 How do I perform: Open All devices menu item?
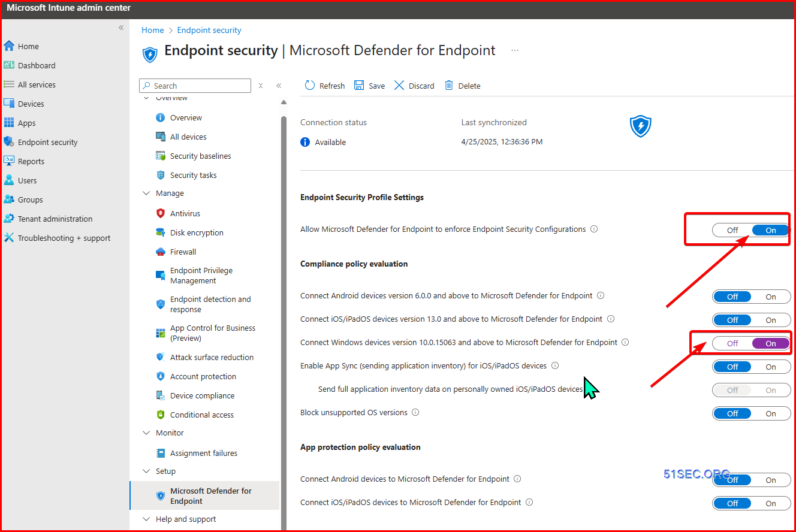click(188, 137)
